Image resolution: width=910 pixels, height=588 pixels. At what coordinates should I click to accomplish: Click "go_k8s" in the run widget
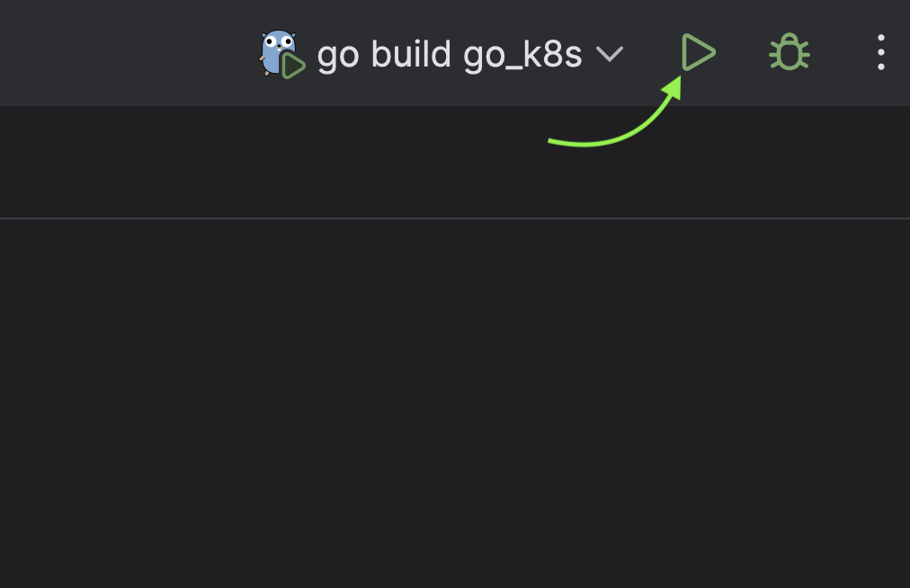pos(522,57)
